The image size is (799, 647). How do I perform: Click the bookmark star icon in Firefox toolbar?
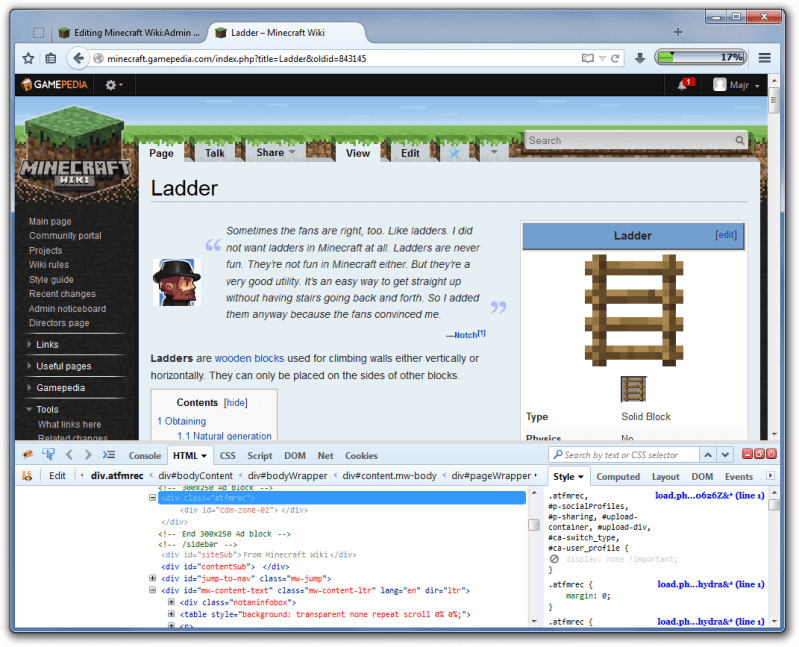(28, 59)
